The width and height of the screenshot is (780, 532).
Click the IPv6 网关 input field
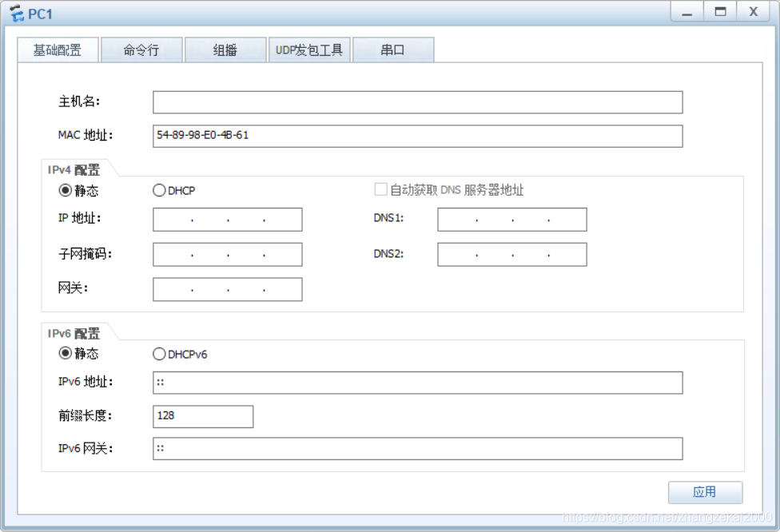(417, 448)
